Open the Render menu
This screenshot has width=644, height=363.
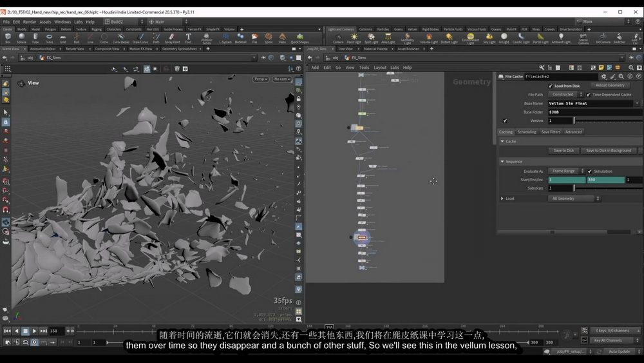click(x=30, y=22)
